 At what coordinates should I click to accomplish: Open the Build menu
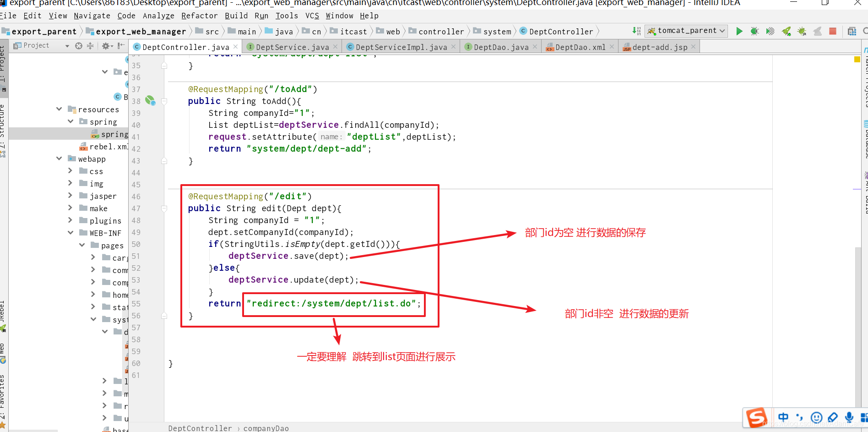tap(236, 16)
